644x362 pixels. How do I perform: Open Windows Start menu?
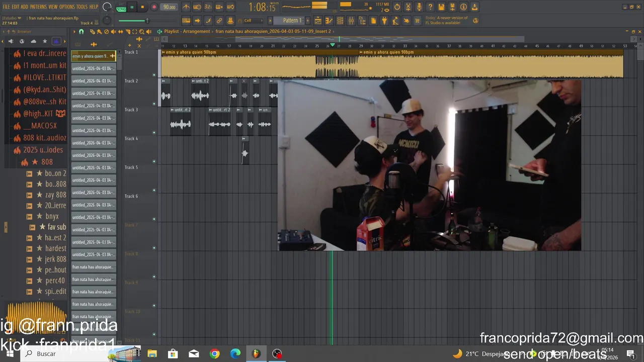click(9, 353)
